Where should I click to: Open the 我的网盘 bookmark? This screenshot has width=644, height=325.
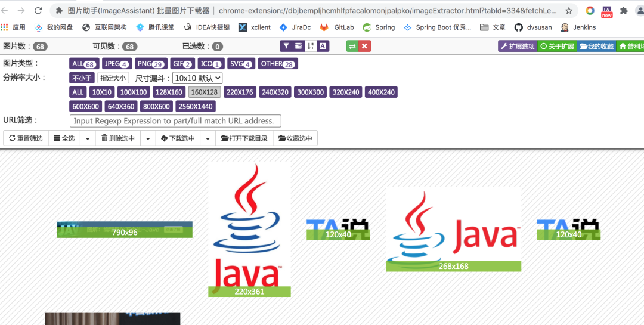point(54,27)
